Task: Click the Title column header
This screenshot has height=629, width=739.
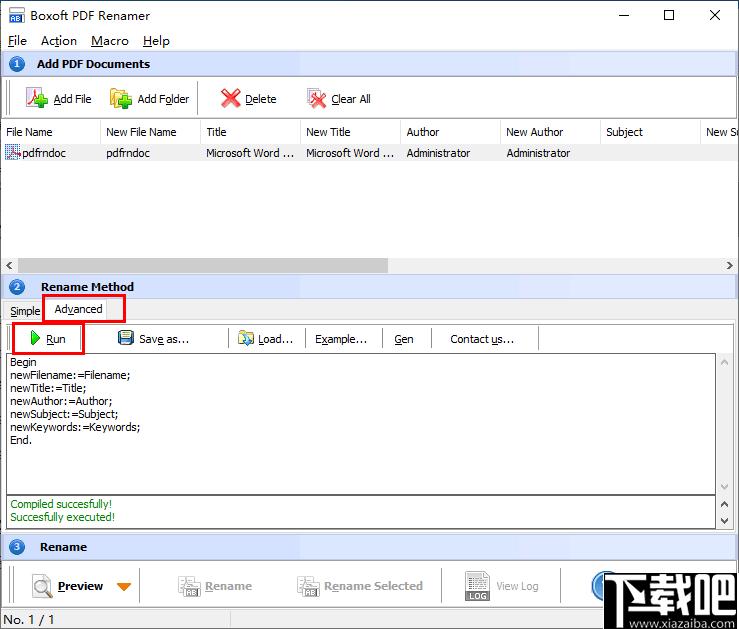Action: [250, 132]
